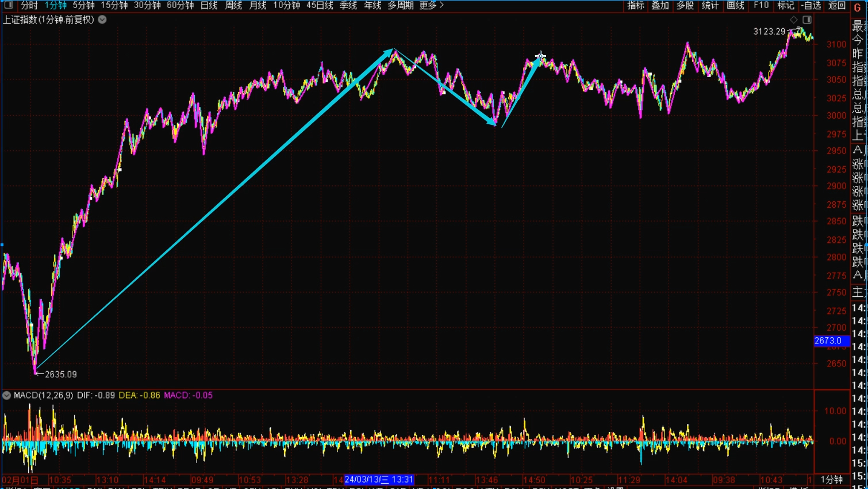Screen dimensions: 868x489
Task: Click the 1分钟 period label at bottom right
Action: coord(832,480)
